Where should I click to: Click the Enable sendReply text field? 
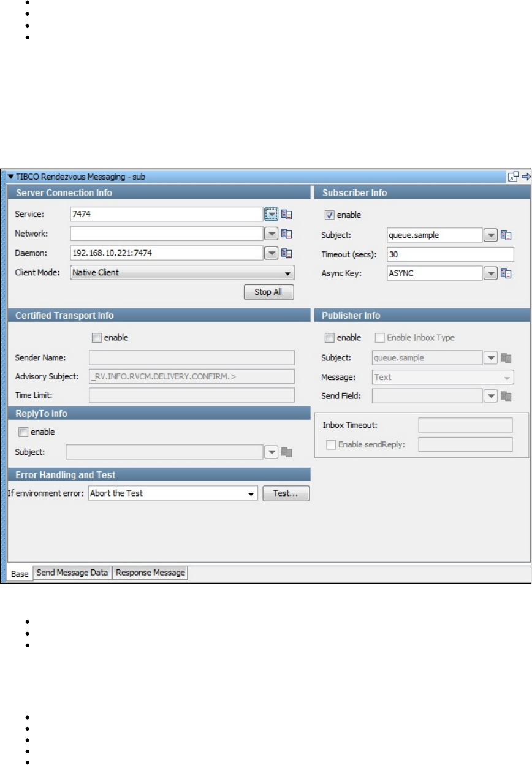[x=465, y=444]
